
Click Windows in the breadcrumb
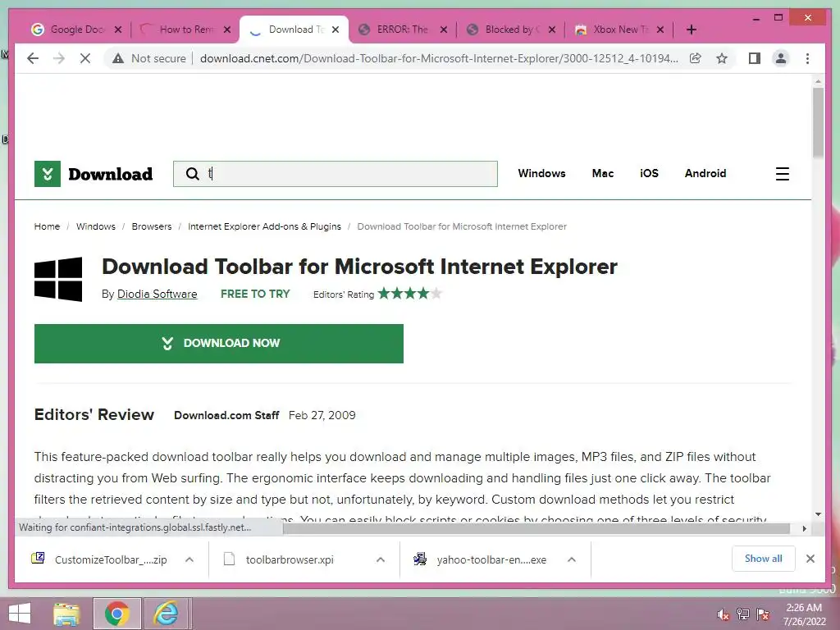(95, 226)
